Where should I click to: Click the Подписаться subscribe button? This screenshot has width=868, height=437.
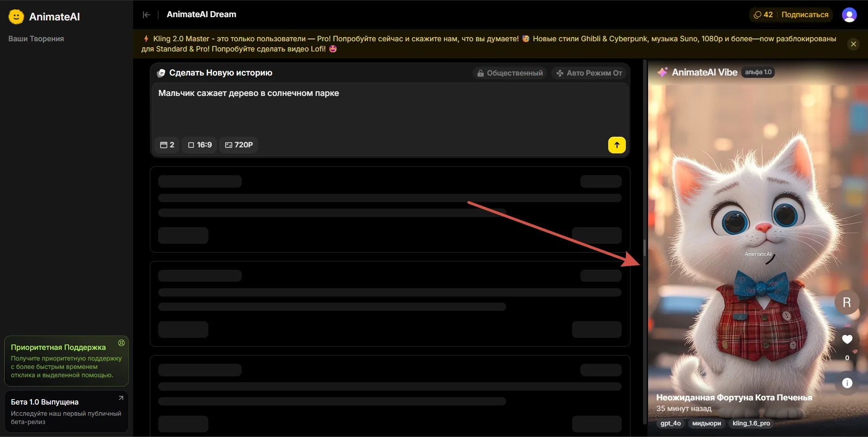(x=804, y=15)
